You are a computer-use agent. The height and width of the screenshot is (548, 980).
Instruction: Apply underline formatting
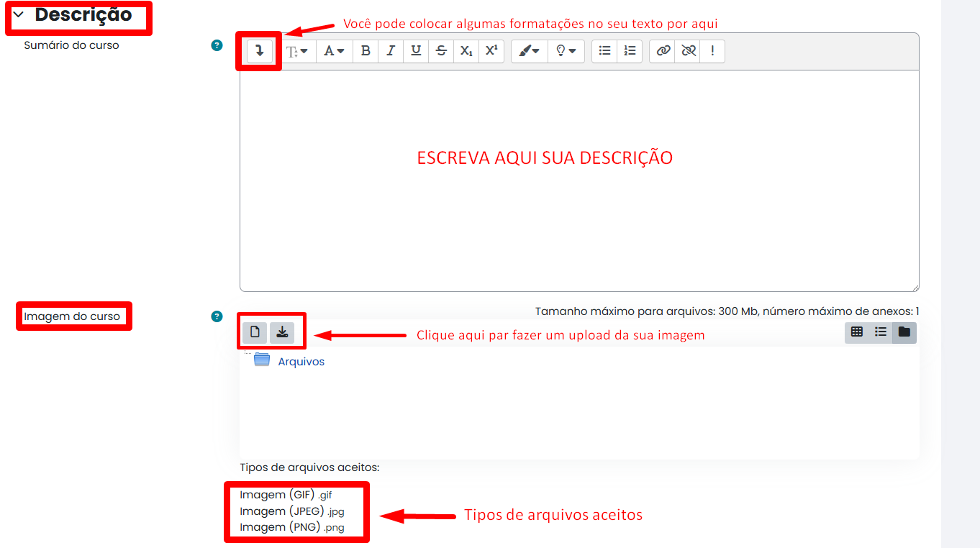coord(416,50)
